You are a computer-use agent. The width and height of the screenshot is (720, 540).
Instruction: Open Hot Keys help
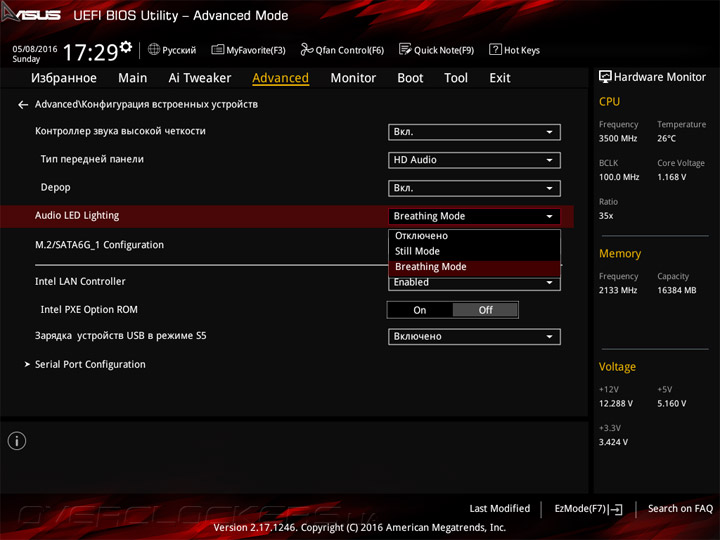[514, 50]
